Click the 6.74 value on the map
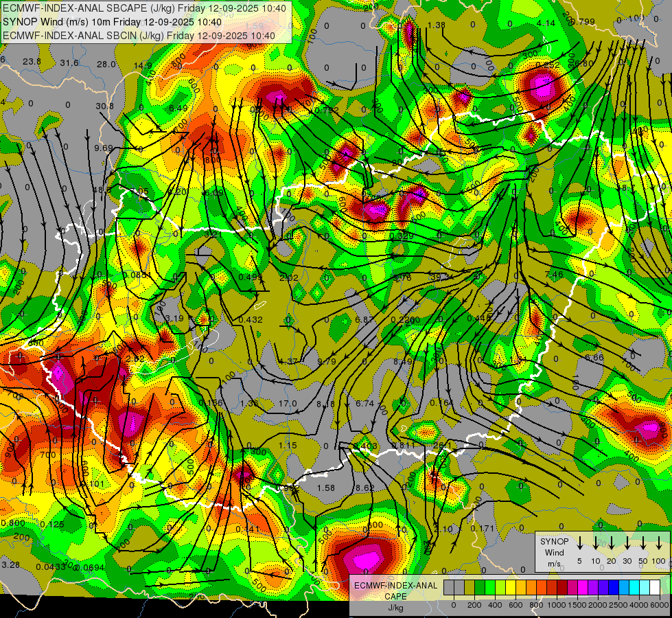Image resolution: width=672 pixels, height=618 pixels. click(365, 404)
